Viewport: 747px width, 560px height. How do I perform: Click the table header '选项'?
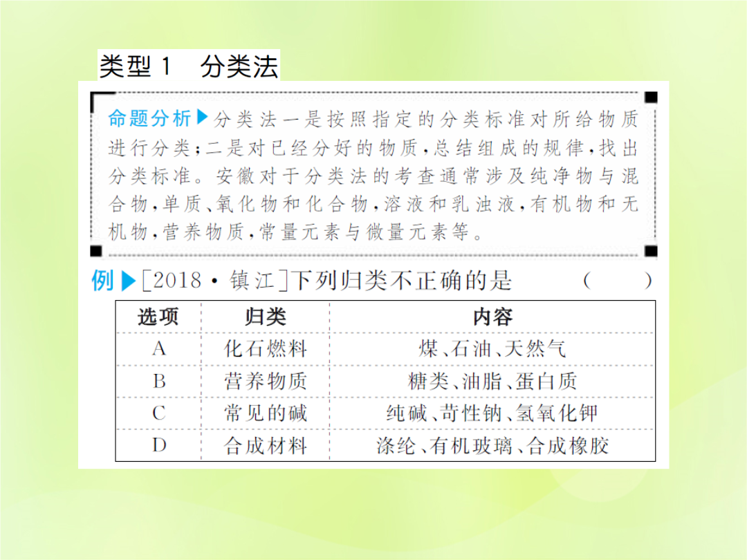tap(158, 317)
